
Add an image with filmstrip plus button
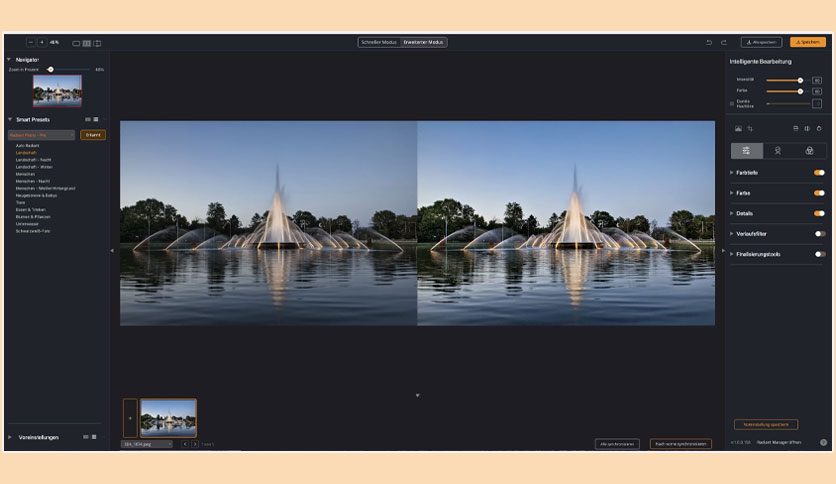(130, 418)
